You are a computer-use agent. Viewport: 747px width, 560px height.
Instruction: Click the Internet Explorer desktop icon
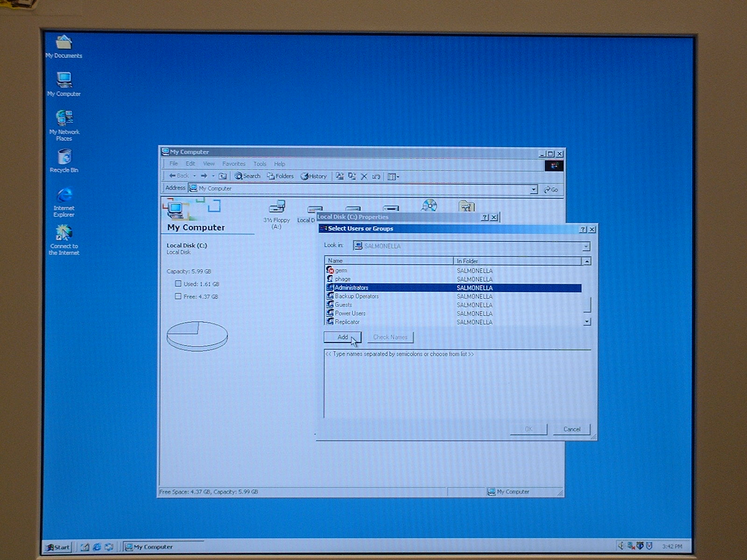pyautogui.click(x=64, y=196)
